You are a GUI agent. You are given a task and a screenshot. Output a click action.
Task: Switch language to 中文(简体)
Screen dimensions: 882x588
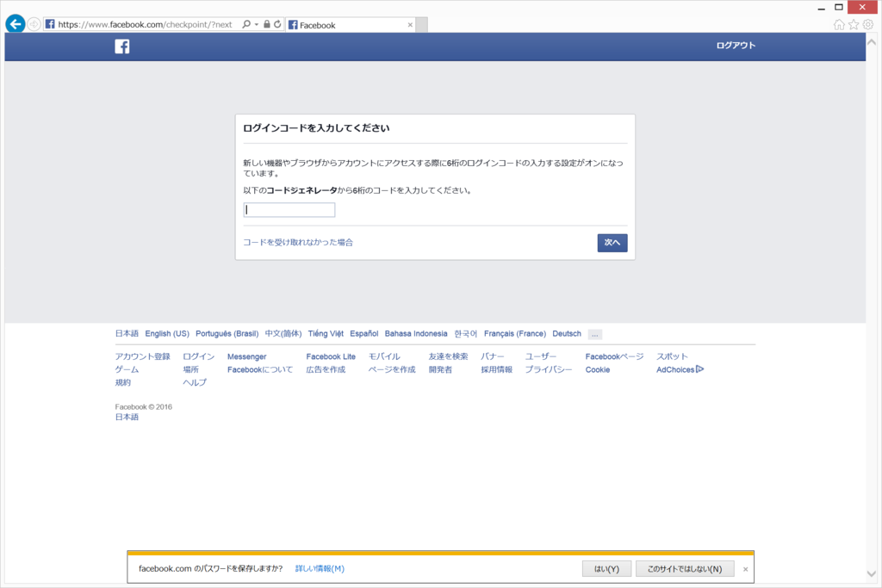[283, 333]
